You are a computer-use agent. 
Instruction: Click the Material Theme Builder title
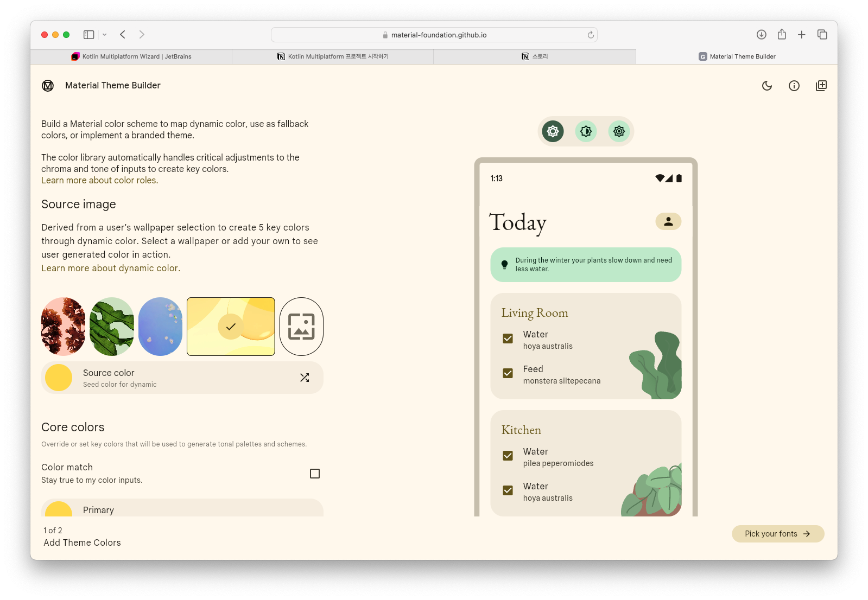pyautogui.click(x=113, y=86)
